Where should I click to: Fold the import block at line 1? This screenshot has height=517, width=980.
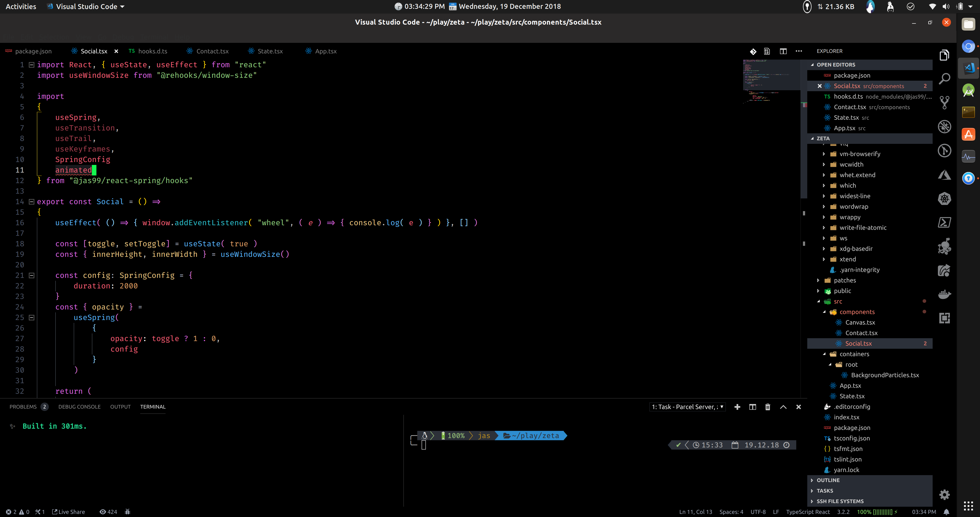32,65
